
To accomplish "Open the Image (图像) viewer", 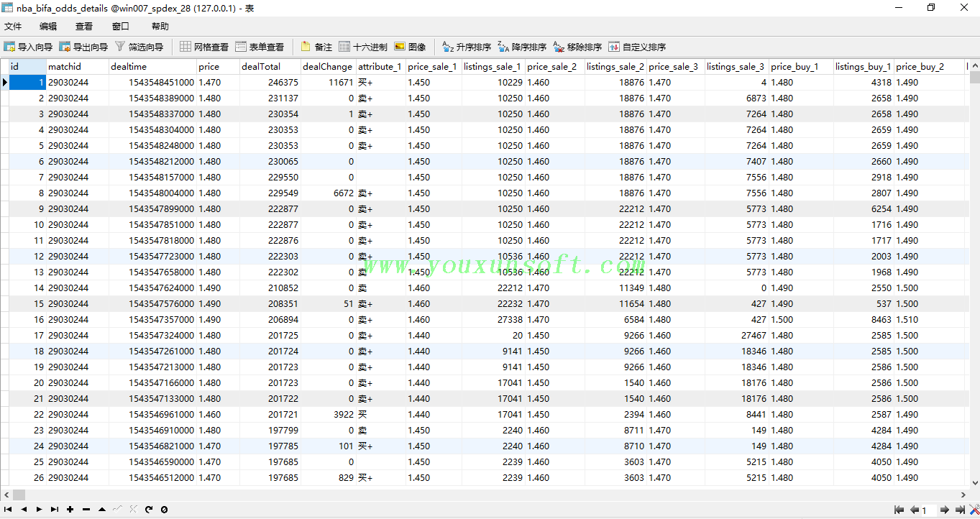I will point(410,47).
